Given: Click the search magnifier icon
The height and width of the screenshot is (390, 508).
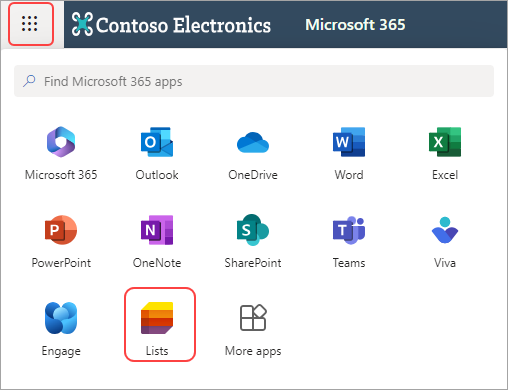Looking at the screenshot, I should pos(29,81).
